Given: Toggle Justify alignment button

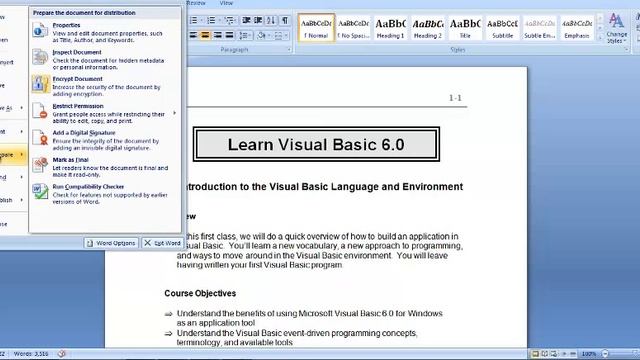Looking at the screenshot, I should [229, 36].
